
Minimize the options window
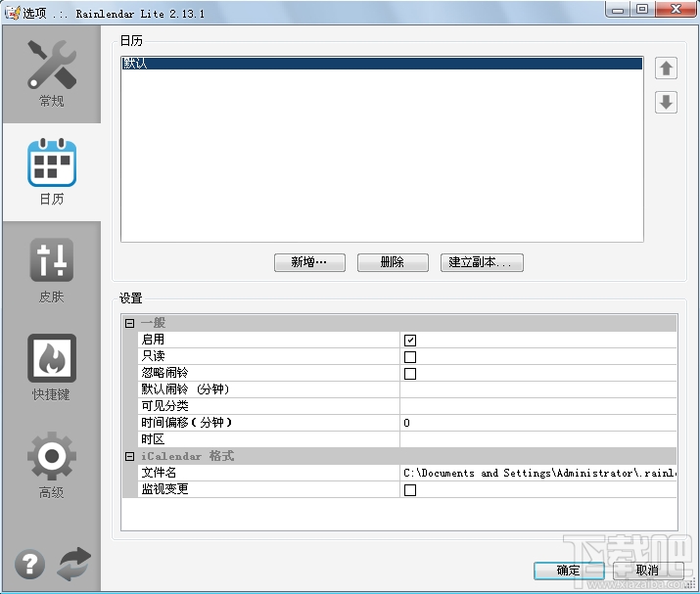point(618,9)
